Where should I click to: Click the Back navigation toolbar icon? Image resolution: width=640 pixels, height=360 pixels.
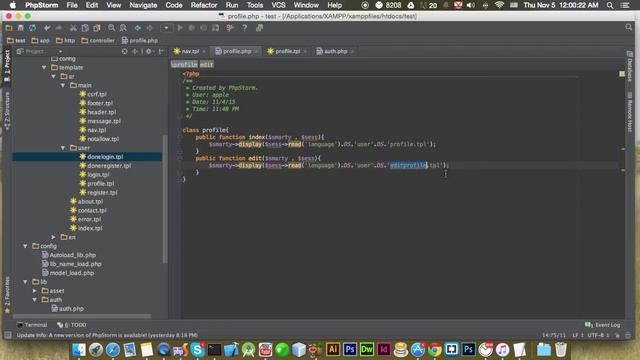click(138, 28)
